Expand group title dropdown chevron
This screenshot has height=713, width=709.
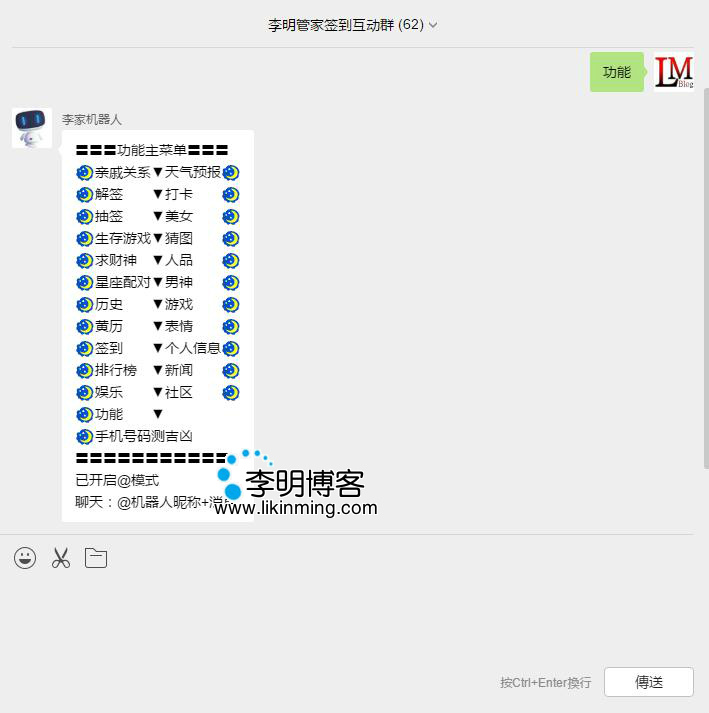pyautogui.click(x=433, y=25)
